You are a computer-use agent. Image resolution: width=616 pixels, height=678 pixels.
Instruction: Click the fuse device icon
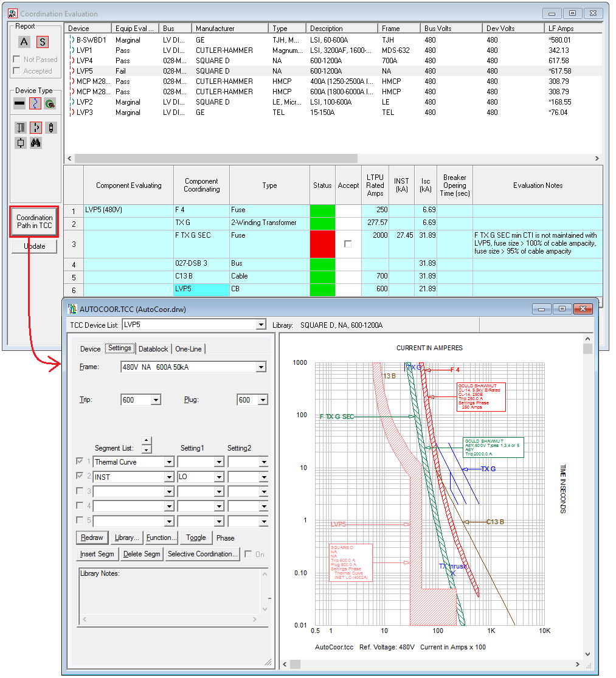tap(51, 127)
